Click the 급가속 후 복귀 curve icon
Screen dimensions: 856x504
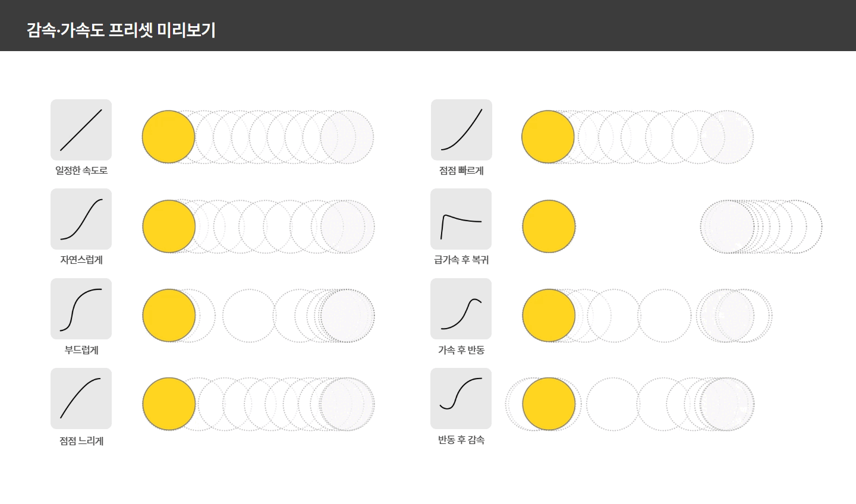(461, 219)
